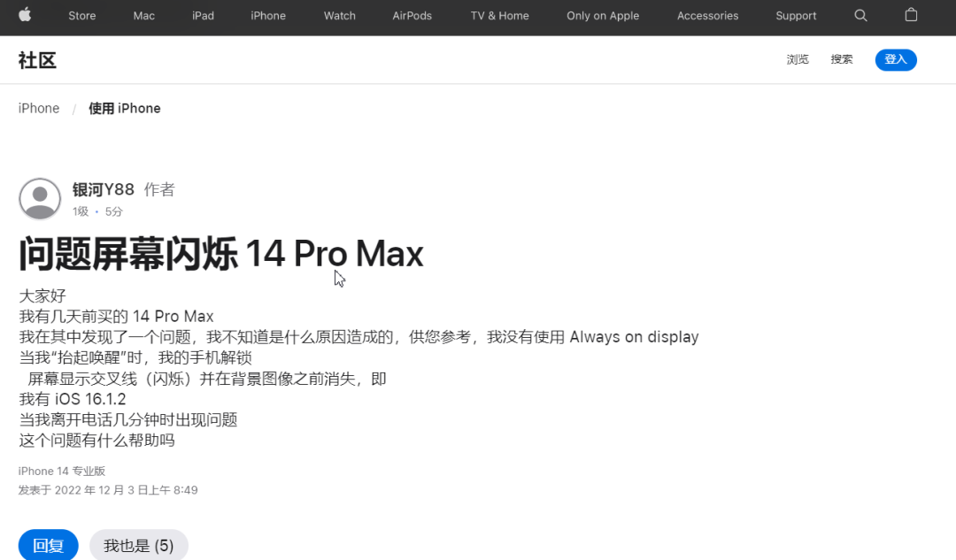
Task: Go to Accessories menu item
Action: (x=707, y=16)
